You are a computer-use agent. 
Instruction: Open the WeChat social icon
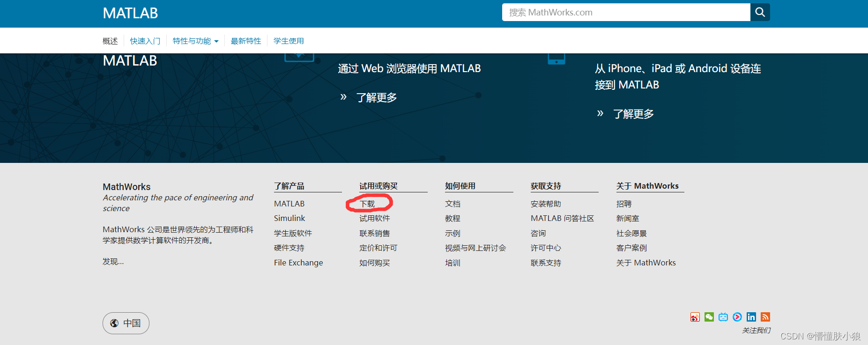point(709,317)
